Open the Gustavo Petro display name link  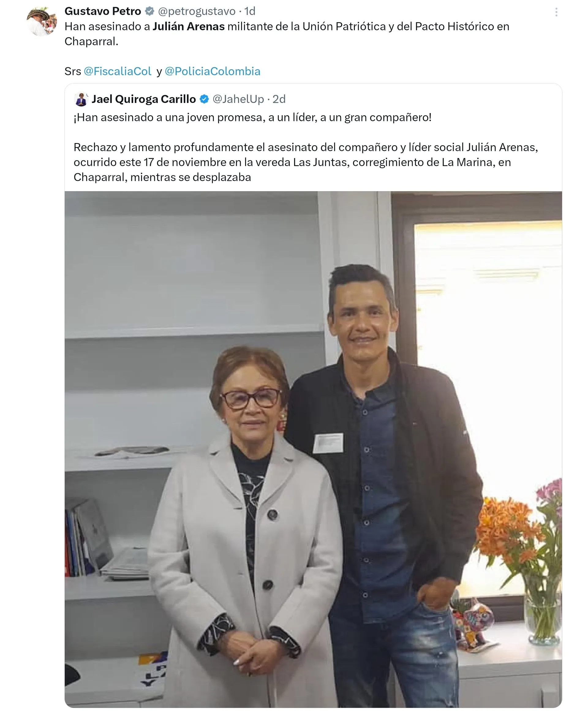tap(103, 11)
